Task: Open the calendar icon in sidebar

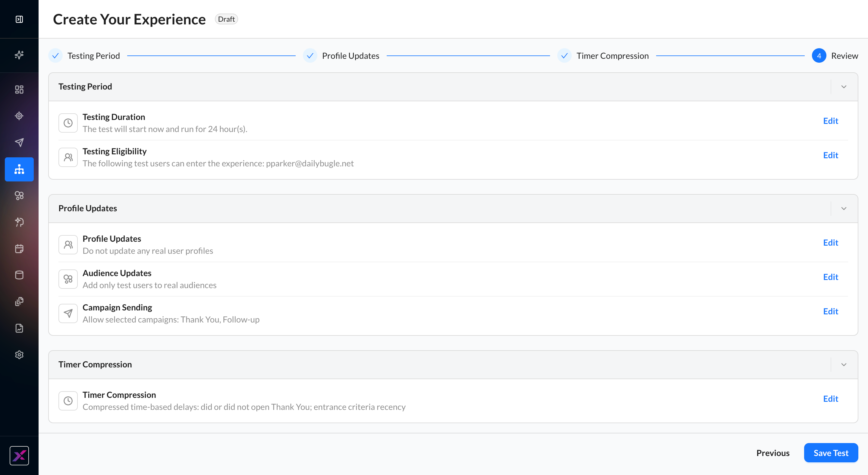Action: point(19,249)
